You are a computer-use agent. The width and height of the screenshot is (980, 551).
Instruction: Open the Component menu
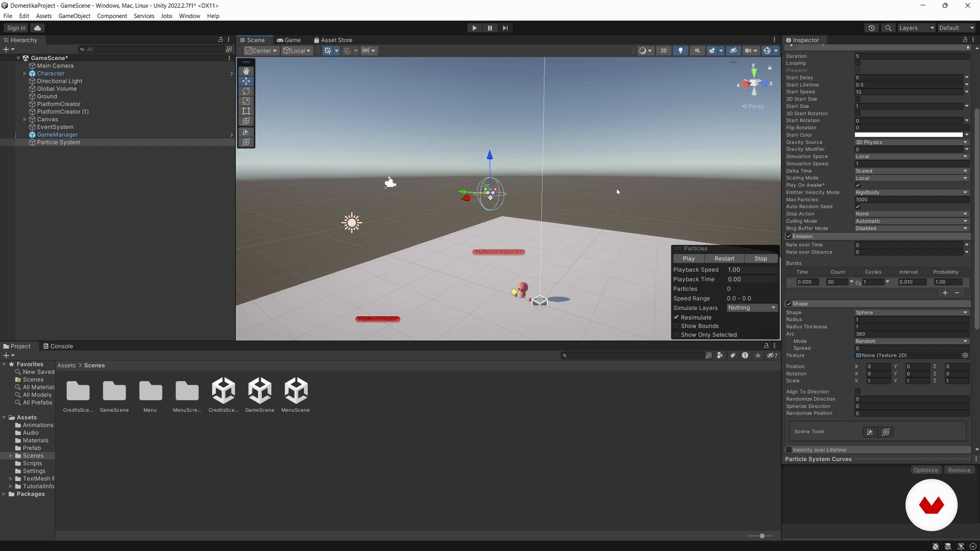(112, 16)
